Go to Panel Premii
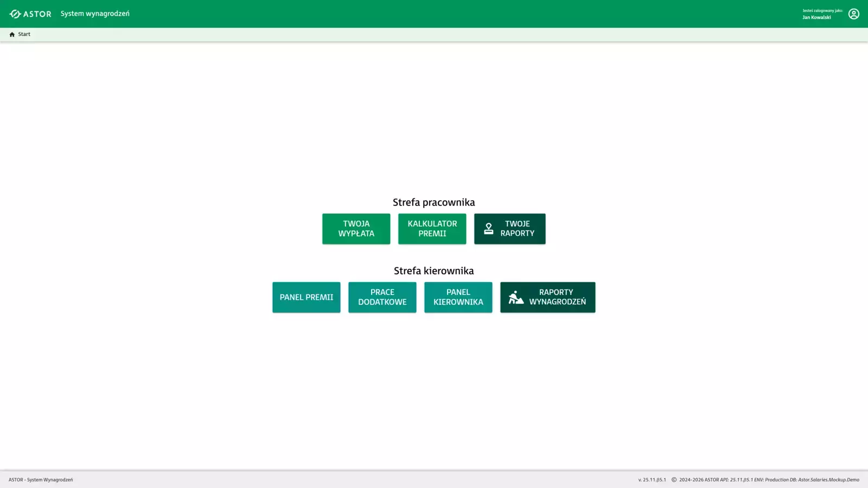The width and height of the screenshot is (868, 488). [x=306, y=297]
